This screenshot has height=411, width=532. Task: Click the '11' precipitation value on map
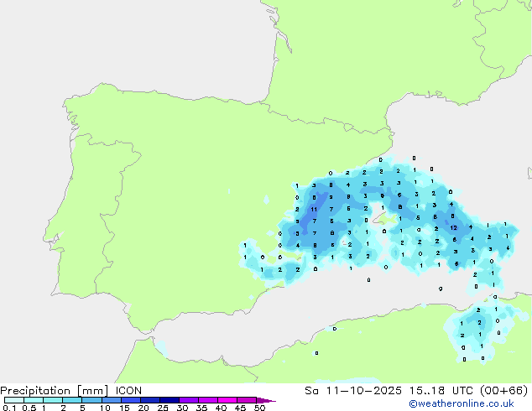click(314, 209)
